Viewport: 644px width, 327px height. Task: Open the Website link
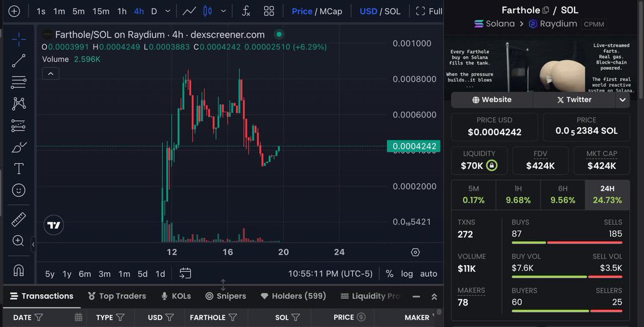pos(491,99)
